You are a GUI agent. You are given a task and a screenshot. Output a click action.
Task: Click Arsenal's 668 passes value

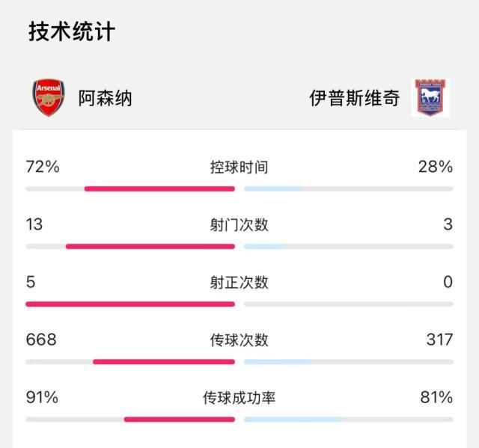[x=41, y=340]
